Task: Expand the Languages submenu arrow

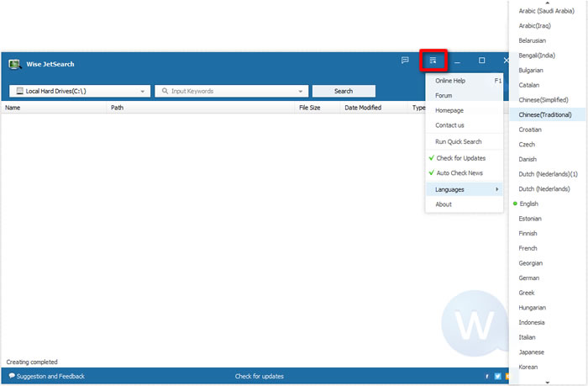Action: coord(497,189)
